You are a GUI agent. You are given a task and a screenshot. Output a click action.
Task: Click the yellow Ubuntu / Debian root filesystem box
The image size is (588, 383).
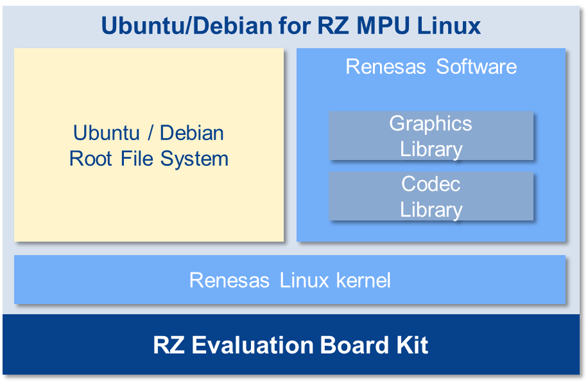[148, 193]
